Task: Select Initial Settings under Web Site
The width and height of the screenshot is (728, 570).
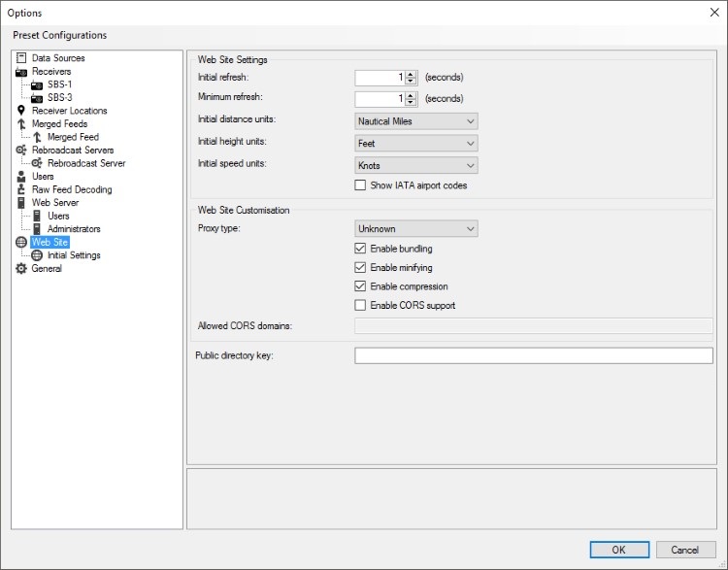Action: pos(74,255)
